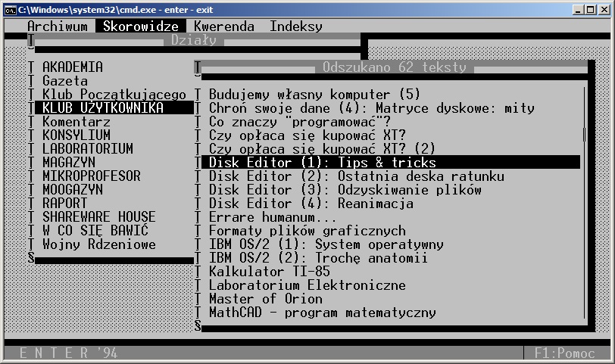Image resolution: width=615 pixels, height=364 pixels.
Task: Open the Indeksy menu
Action: pyautogui.click(x=296, y=26)
